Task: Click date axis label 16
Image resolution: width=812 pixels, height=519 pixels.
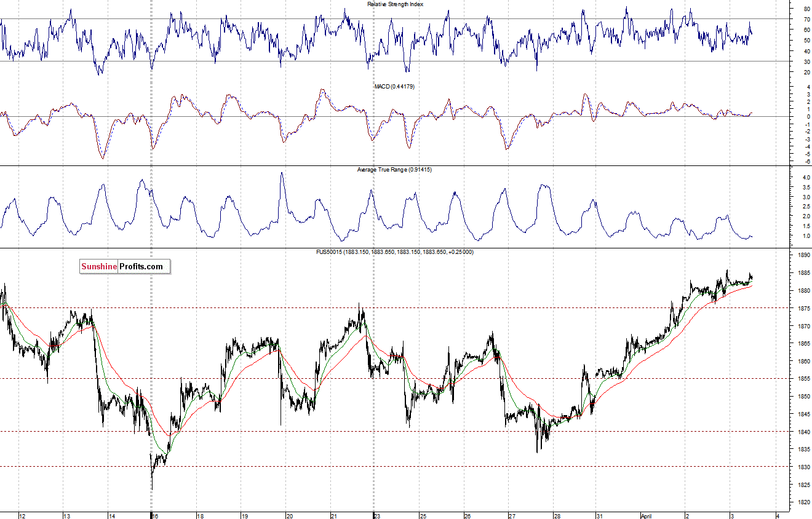Action: tap(156, 515)
